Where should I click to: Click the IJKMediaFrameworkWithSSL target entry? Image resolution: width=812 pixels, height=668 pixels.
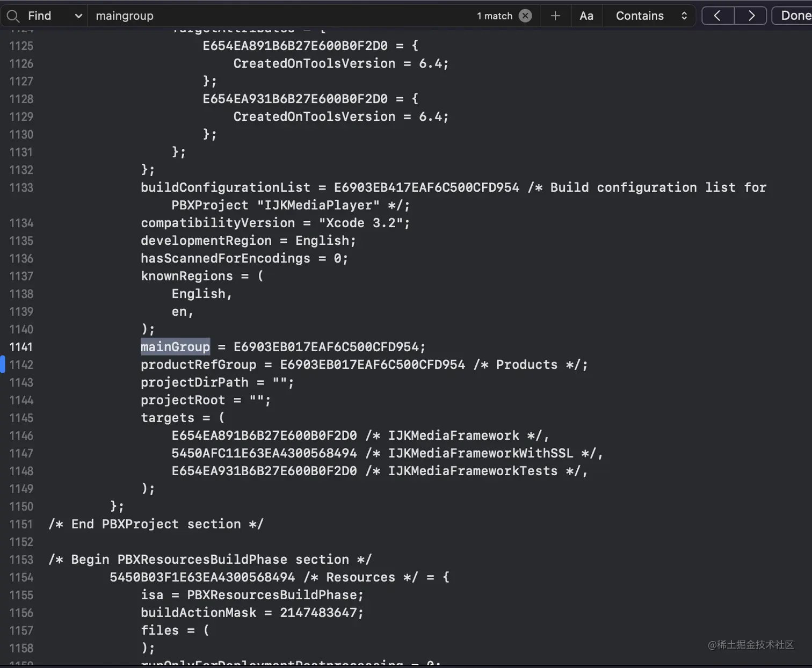(387, 453)
